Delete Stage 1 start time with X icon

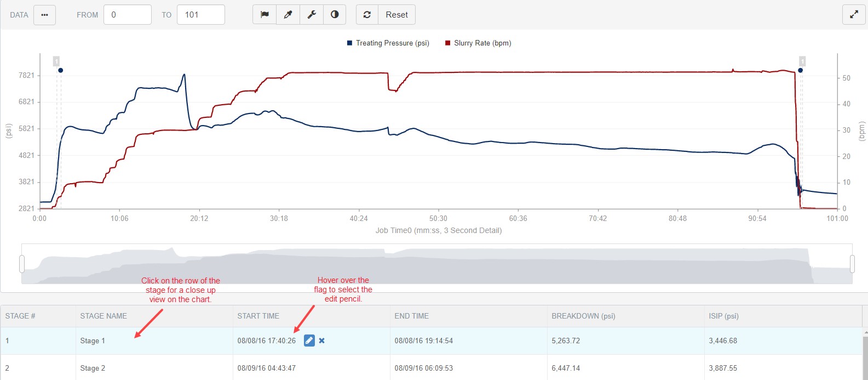point(322,341)
